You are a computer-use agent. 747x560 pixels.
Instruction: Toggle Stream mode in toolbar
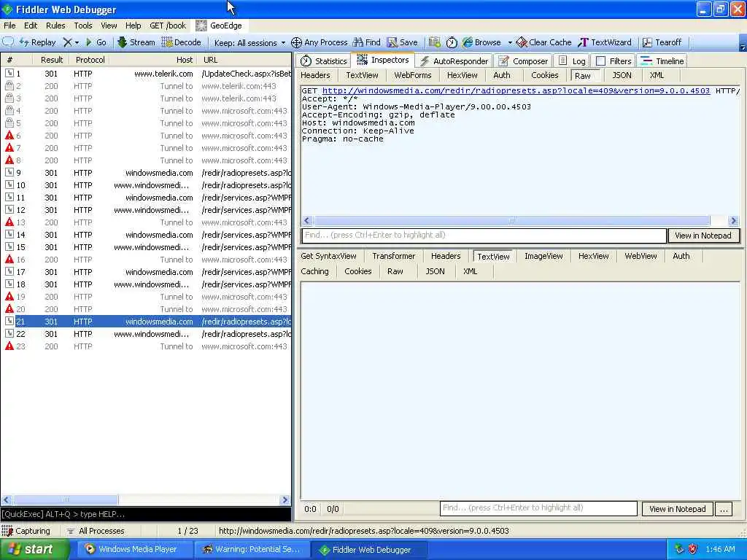(x=136, y=42)
